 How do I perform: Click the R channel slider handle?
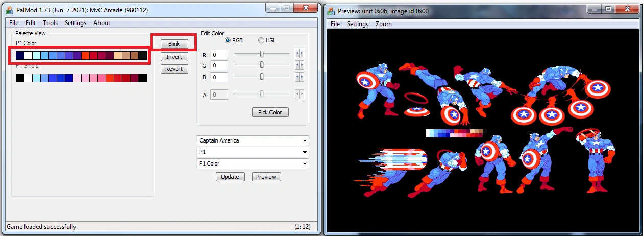pyautogui.click(x=262, y=54)
